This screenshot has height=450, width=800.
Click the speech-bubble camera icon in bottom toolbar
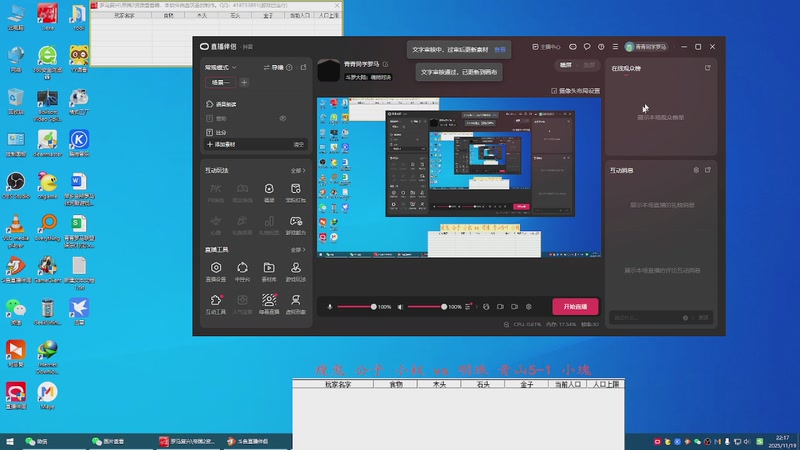click(x=500, y=307)
